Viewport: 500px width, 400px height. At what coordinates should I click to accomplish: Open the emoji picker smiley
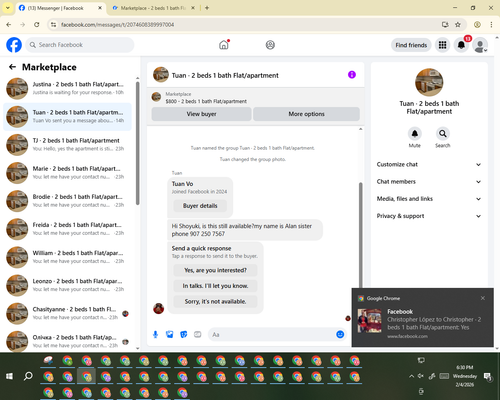[340, 334]
